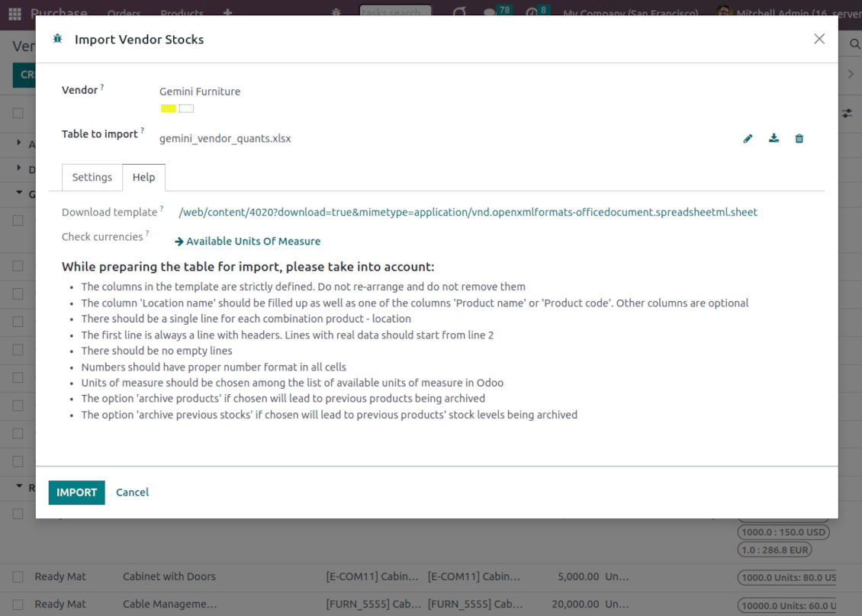Click the search magnifier icon at right
This screenshot has width=862, height=616.
point(854,44)
